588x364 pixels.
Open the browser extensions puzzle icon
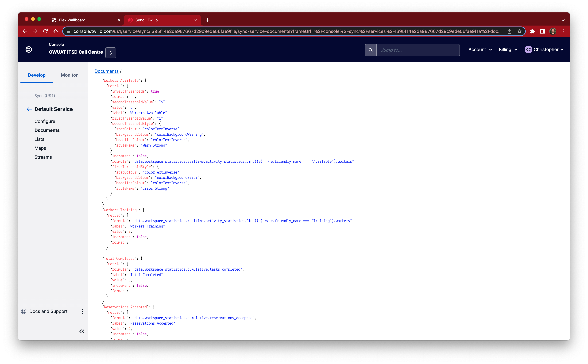tap(532, 31)
